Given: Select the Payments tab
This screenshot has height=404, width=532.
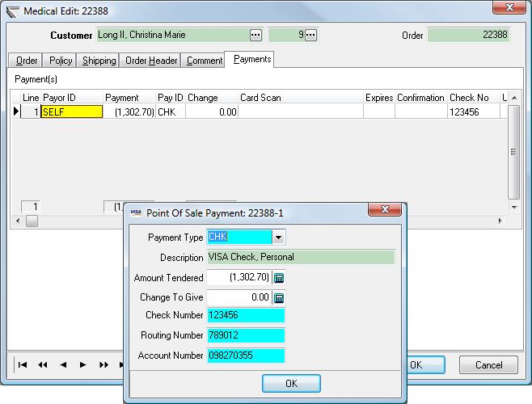Looking at the screenshot, I should 250,59.
